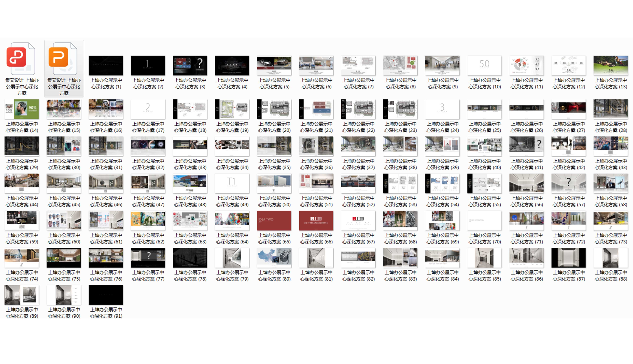Screen dimensions: 633x364
Task: Click thumbnail (27) with red lighting scene
Action: pos(569,109)
